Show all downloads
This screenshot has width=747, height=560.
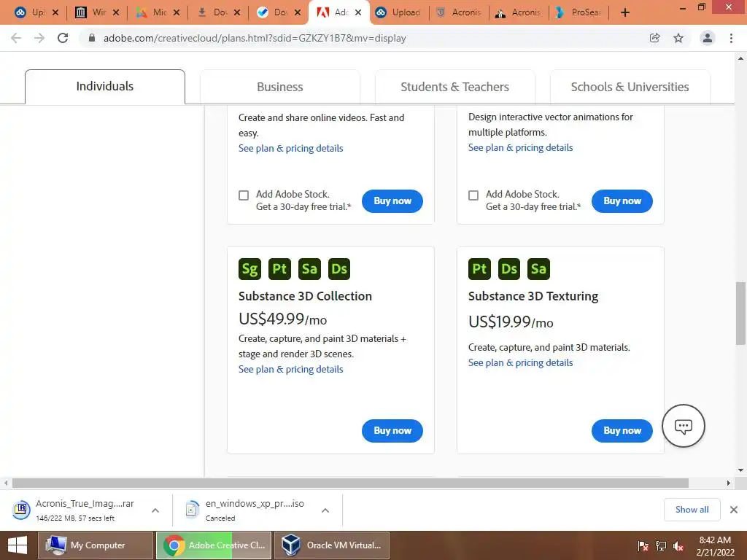pos(692,510)
